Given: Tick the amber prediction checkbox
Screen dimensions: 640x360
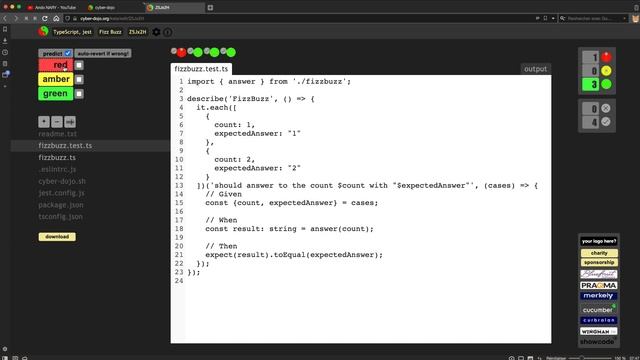Looking at the screenshot, I should 79,79.
